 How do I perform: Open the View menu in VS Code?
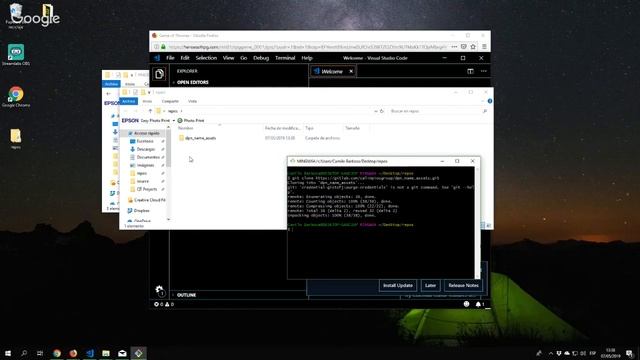(x=228, y=58)
